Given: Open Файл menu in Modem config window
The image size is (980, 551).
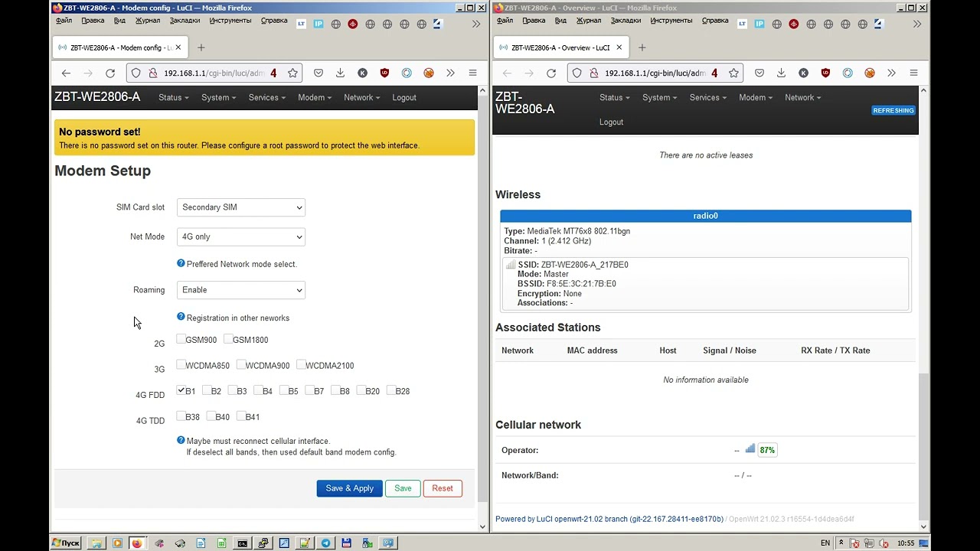Looking at the screenshot, I should [x=64, y=21].
